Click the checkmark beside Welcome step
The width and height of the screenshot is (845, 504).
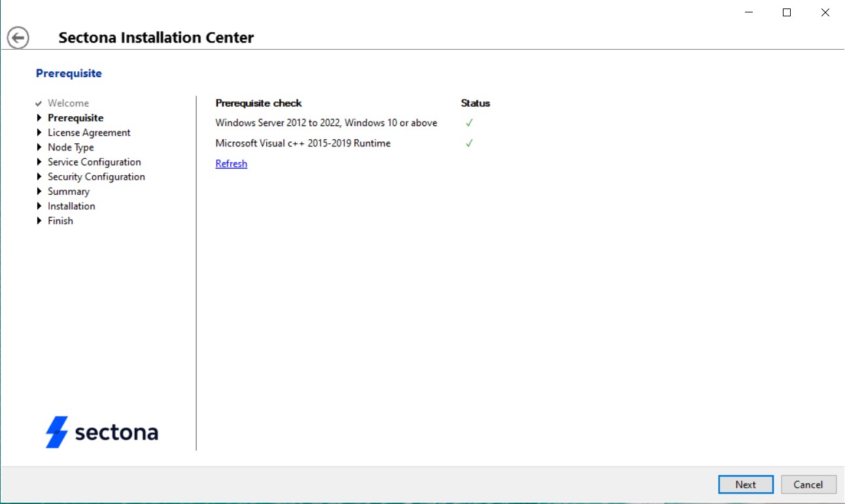(x=39, y=103)
